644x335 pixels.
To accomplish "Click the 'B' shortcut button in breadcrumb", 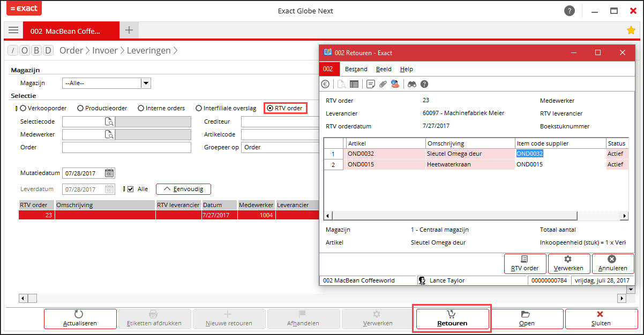I will (x=37, y=51).
